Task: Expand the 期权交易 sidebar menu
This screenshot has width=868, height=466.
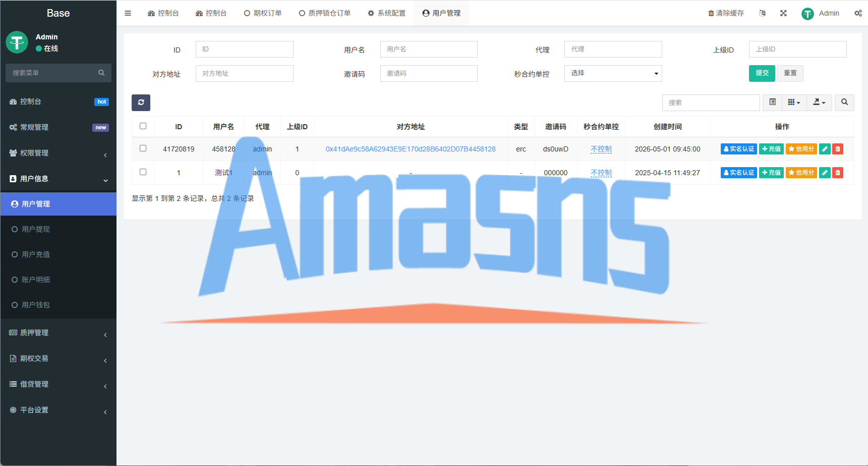Action: [59, 358]
